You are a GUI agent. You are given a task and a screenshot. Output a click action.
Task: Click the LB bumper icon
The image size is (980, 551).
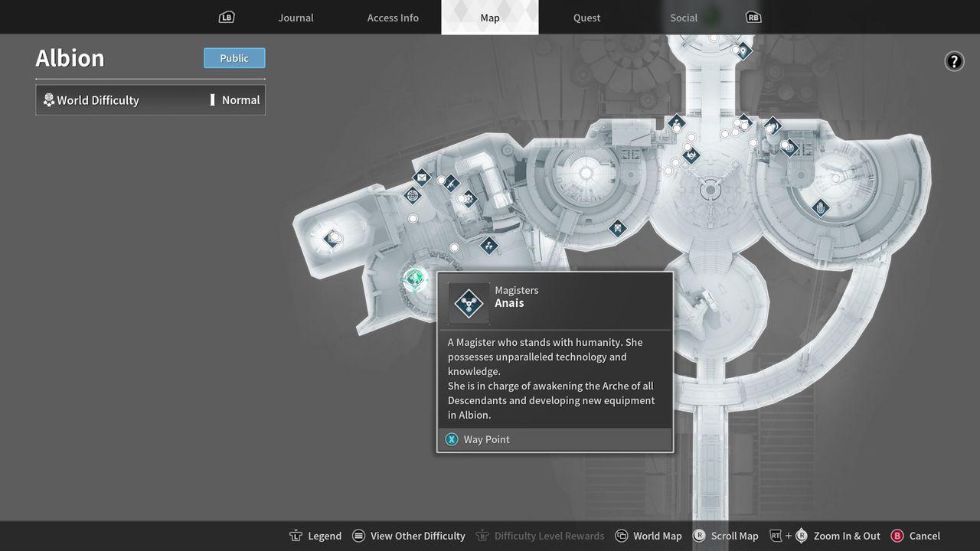(x=226, y=17)
